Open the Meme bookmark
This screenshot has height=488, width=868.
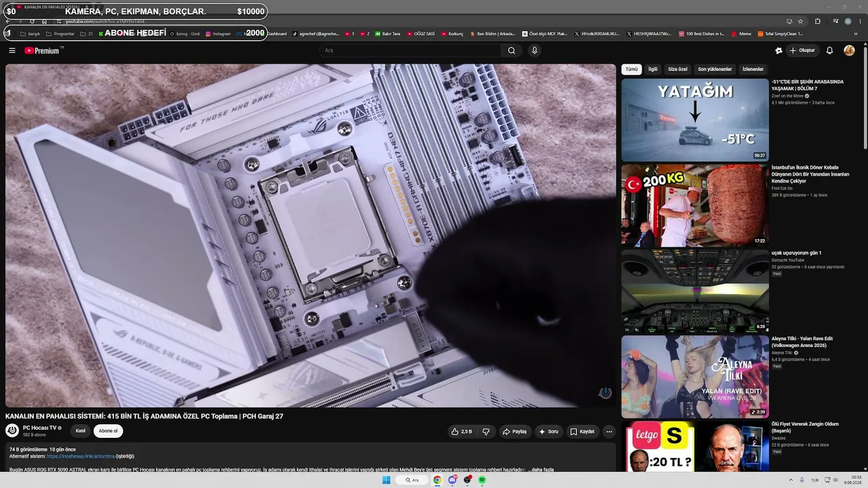pos(741,33)
